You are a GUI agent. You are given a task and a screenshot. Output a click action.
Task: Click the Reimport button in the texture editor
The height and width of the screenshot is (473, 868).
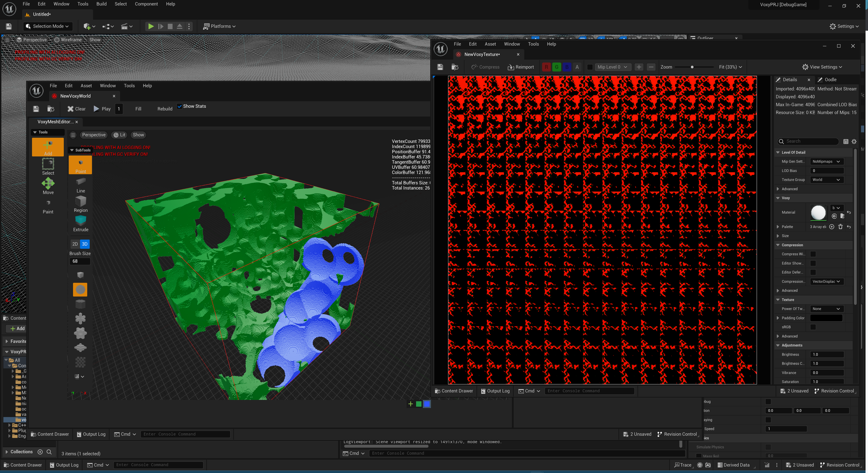(521, 66)
